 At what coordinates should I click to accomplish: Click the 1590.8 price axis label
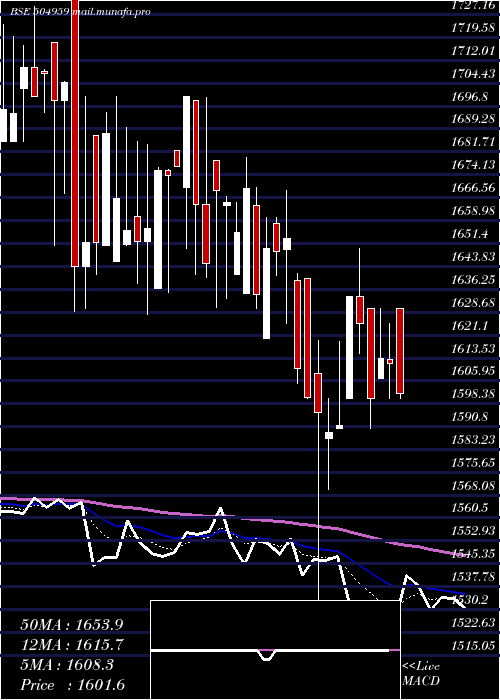(x=469, y=417)
